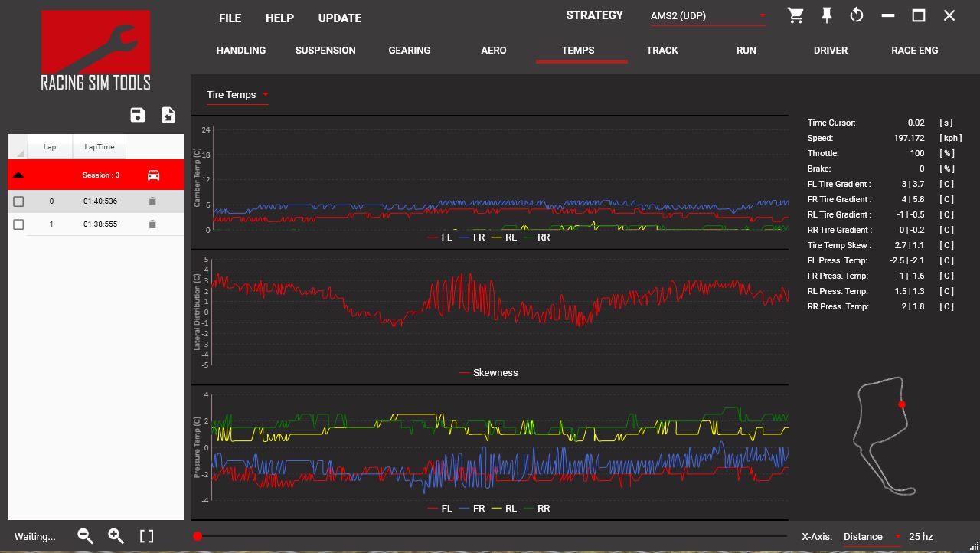Click the Speed value 197.172

point(909,138)
